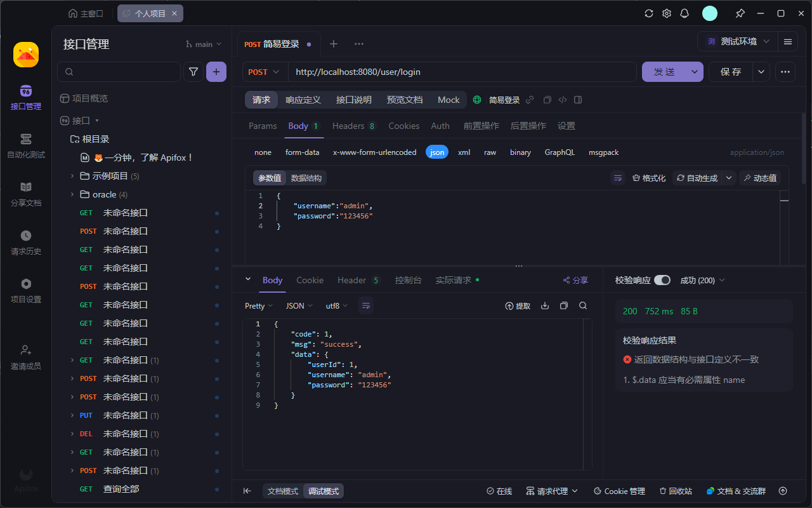Viewport: 812px width, 508px height.
Task: Click the filter funnel icon beside search
Action: point(193,72)
